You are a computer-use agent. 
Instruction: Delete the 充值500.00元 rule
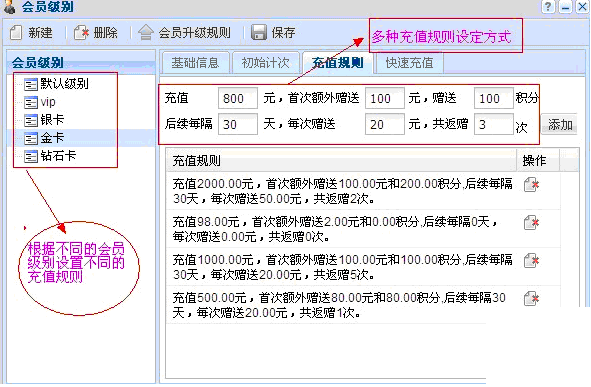[531, 298]
